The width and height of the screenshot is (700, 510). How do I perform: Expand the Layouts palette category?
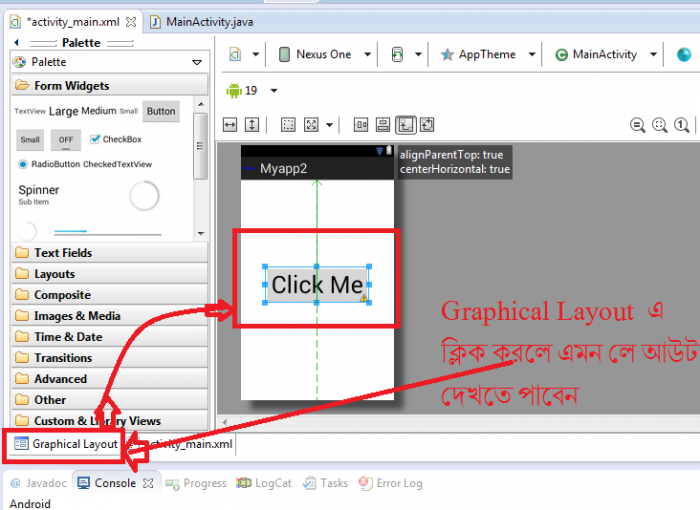[110, 274]
